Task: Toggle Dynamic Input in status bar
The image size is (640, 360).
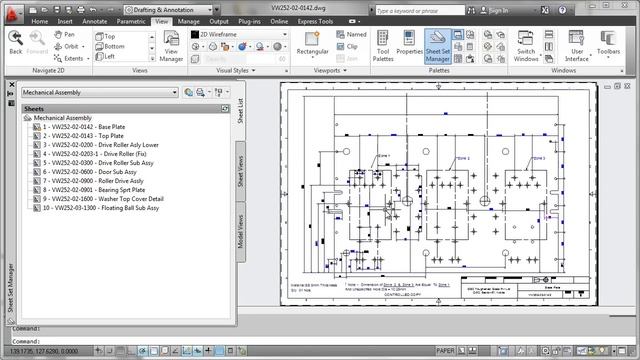Action: tap(198, 351)
